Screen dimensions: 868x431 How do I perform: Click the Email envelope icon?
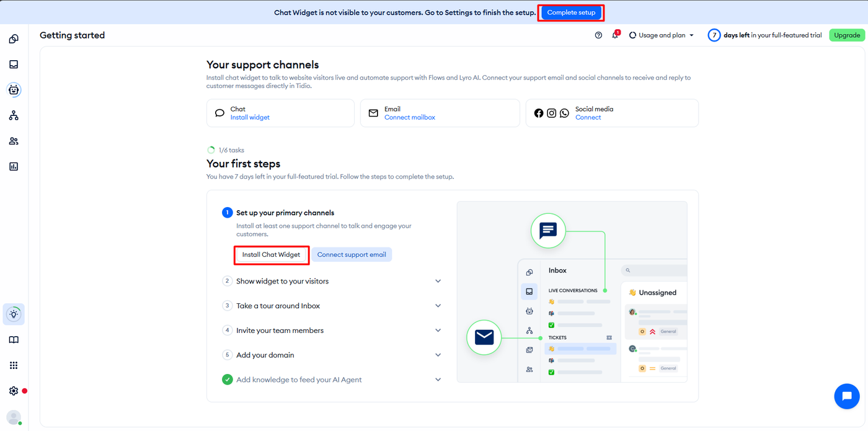pyautogui.click(x=373, y=113)
